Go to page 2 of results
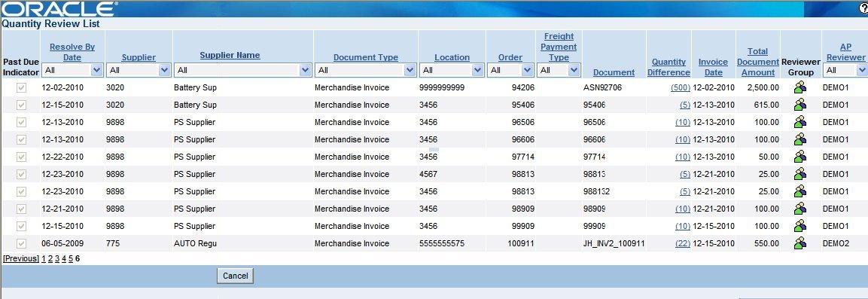The width and height of the screenshot is (868, 299). pyautogui.click(x=50, y=258)
